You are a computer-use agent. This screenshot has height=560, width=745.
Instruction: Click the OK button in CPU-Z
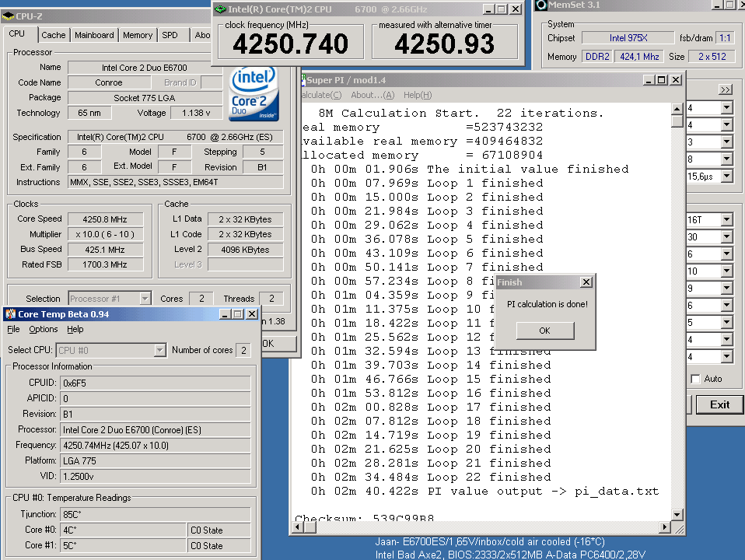tap(279, 343)
